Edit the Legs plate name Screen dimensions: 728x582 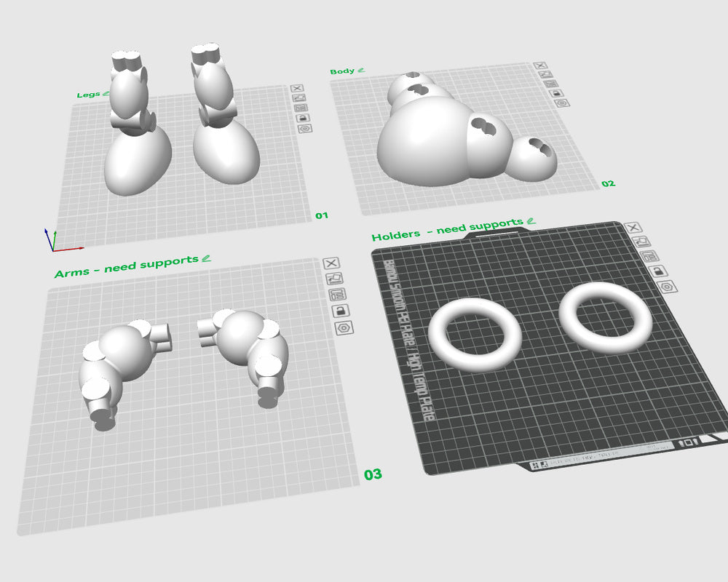point(106,93)
